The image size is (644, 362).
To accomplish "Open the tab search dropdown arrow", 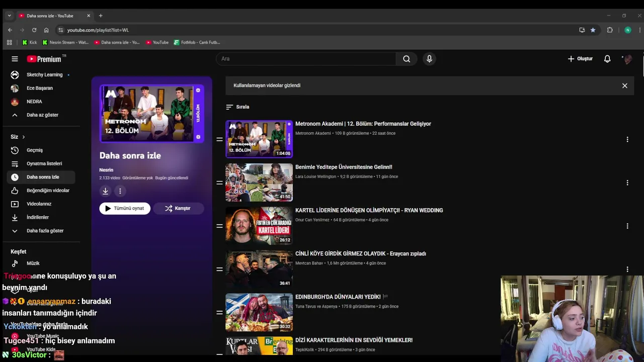I will pyautogui.click(x=9, y=16).
